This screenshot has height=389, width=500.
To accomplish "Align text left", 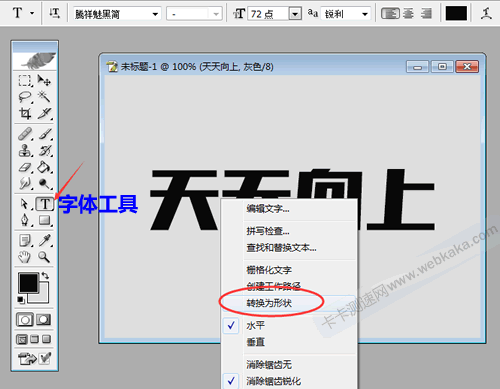I will (x=390, y=14).
